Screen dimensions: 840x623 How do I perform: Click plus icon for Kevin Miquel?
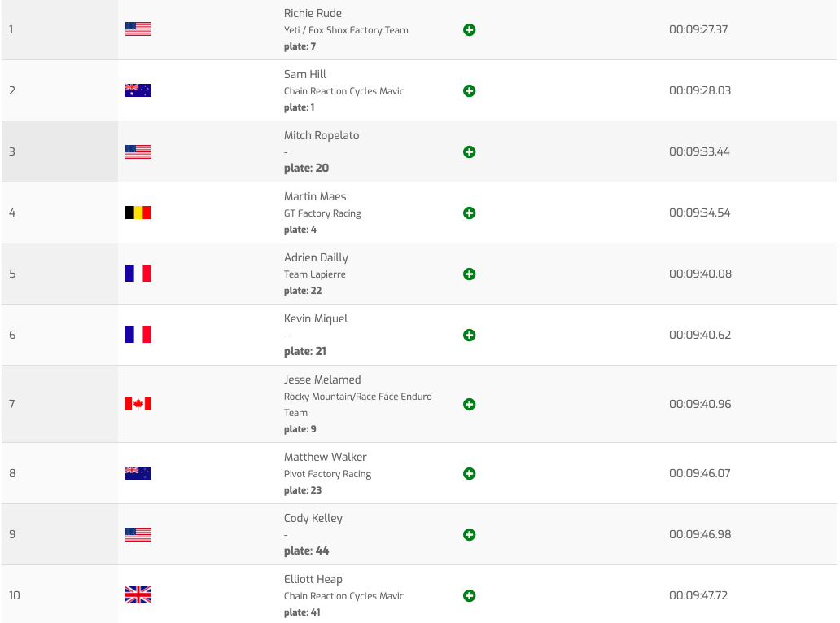tap(469, 336)
